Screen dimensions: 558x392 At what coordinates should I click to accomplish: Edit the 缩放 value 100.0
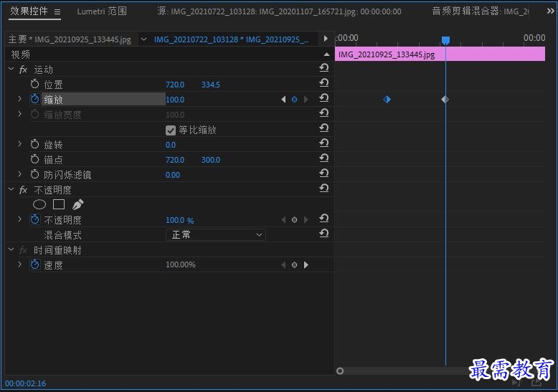click(175, 100)
